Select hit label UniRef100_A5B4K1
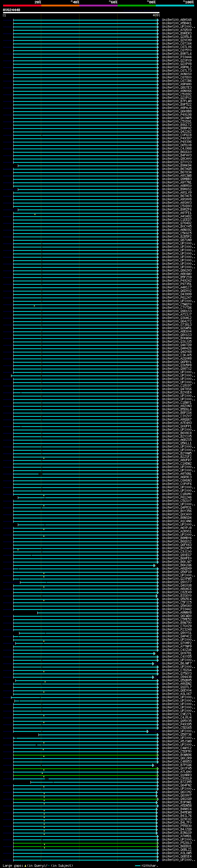197x868 pixels. [177, 23]
